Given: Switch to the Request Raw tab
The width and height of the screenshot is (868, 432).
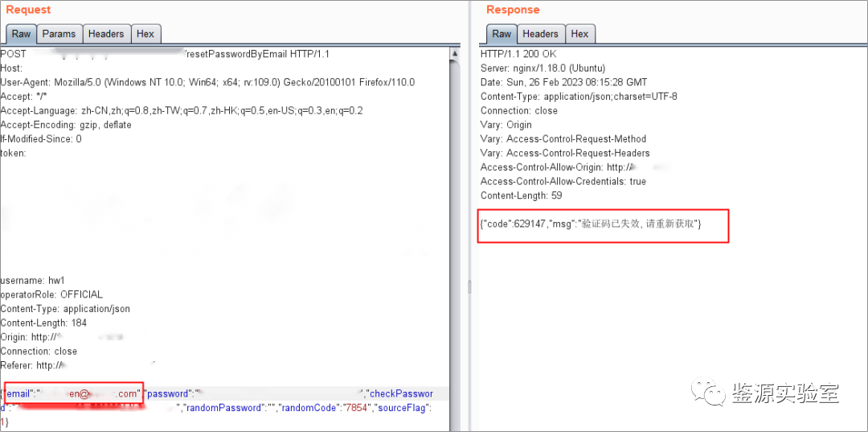Looking at the screenshot, I should tap(21, 34).
